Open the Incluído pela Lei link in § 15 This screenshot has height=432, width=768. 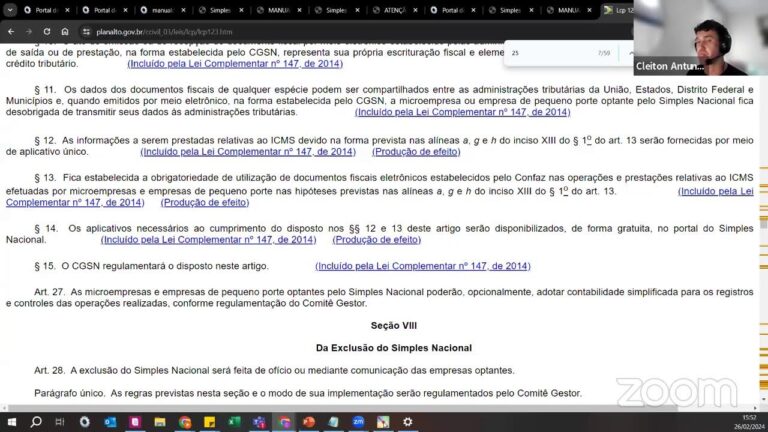click(423, 266)
